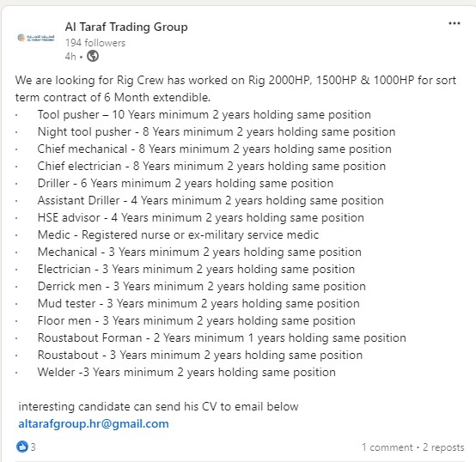The image size is (476, 462).
Task: Click the 194 followers text
Action: pos(95,43)
